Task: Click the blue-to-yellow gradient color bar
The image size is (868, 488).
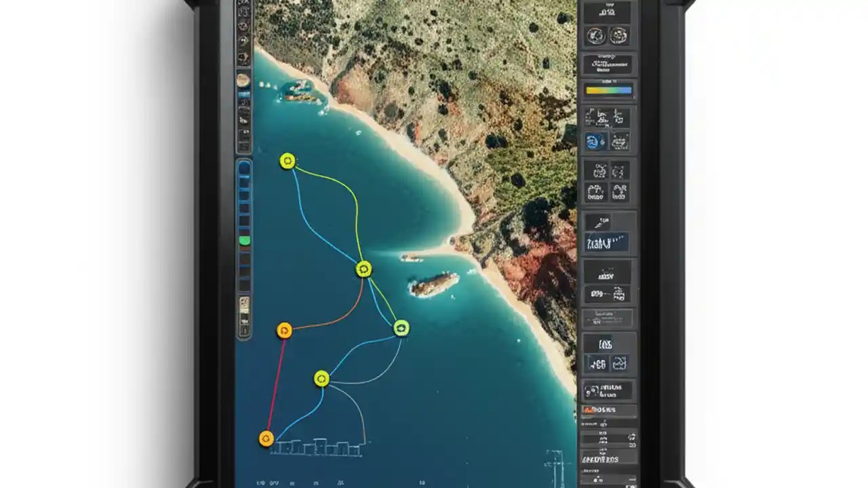Action: (607, 89)
